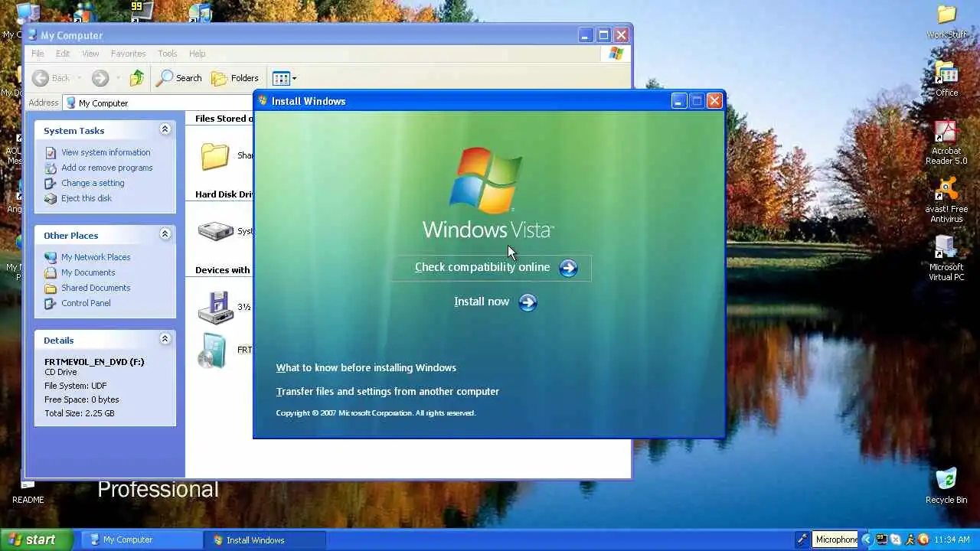The image size is (980, 551).
Task: Open the Edit menu in My Computer
Action: [63, 54]
